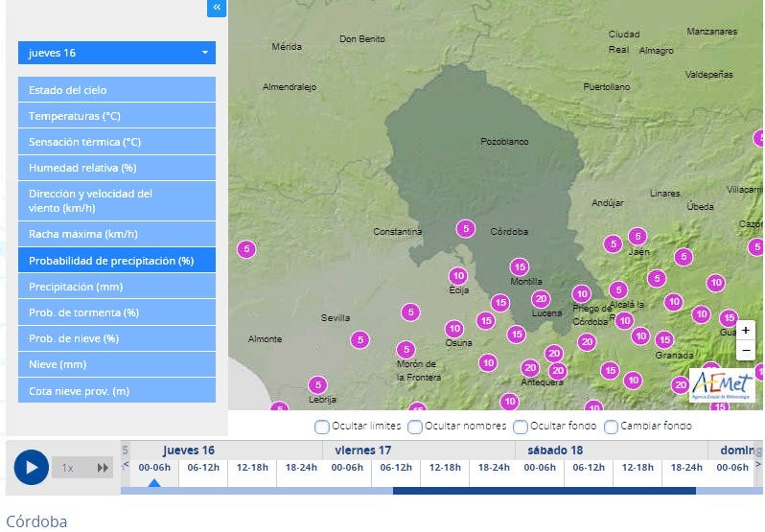Click the dark blue timeline progress bar
This screenshot has height=532, width=765.
point(544,491)
